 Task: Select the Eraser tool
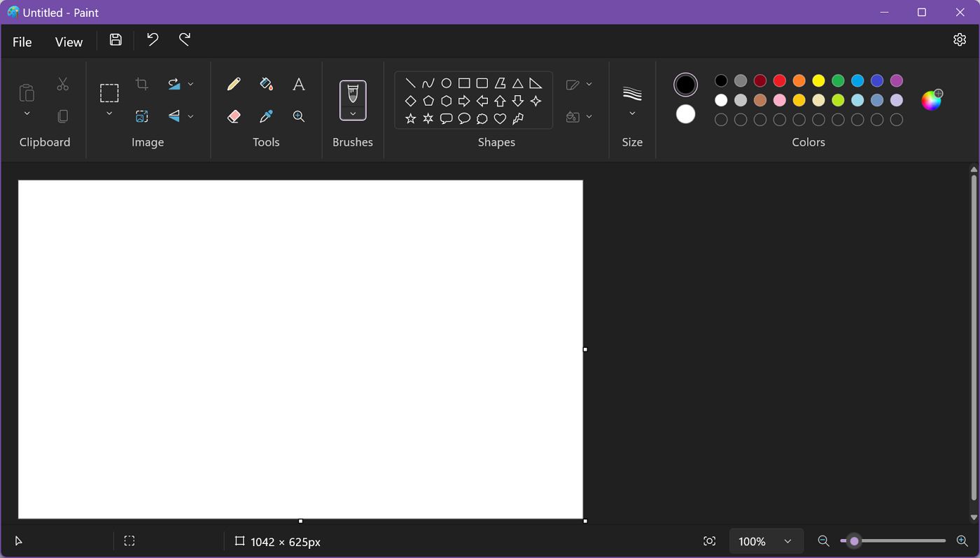234,116
